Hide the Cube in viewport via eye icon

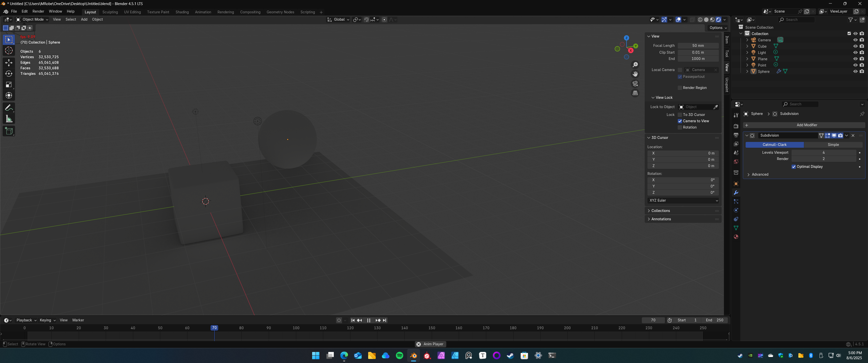tap(855, 46)
